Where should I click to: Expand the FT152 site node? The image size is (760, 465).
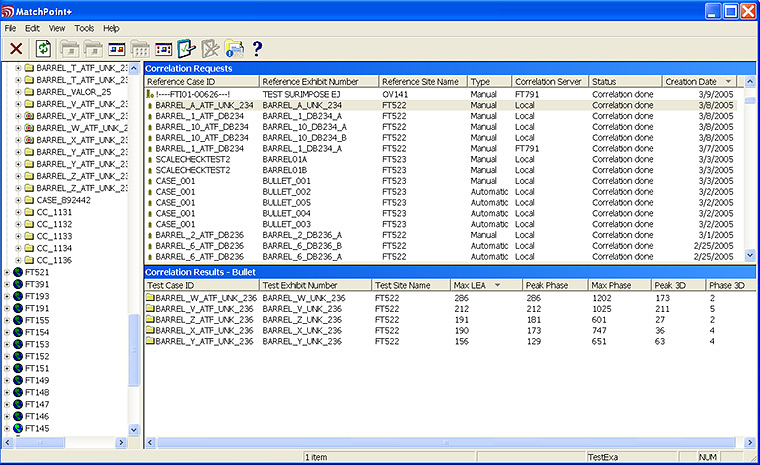(x=7, y=356)
